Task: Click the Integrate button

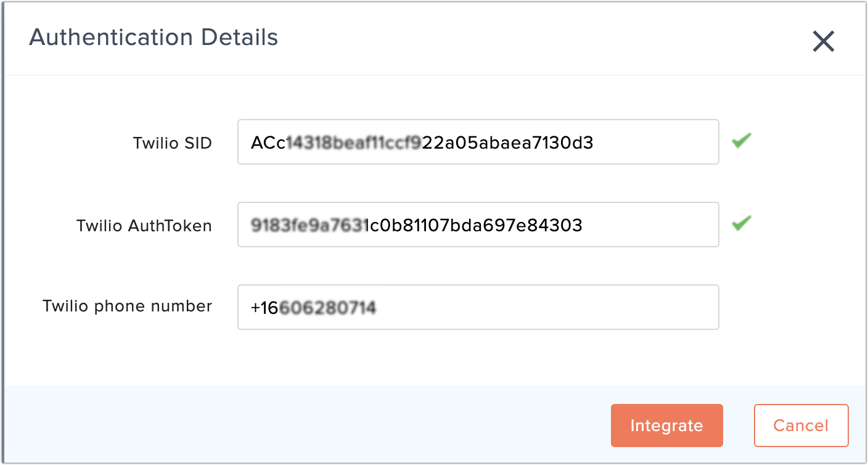Action: pos(666,426)
